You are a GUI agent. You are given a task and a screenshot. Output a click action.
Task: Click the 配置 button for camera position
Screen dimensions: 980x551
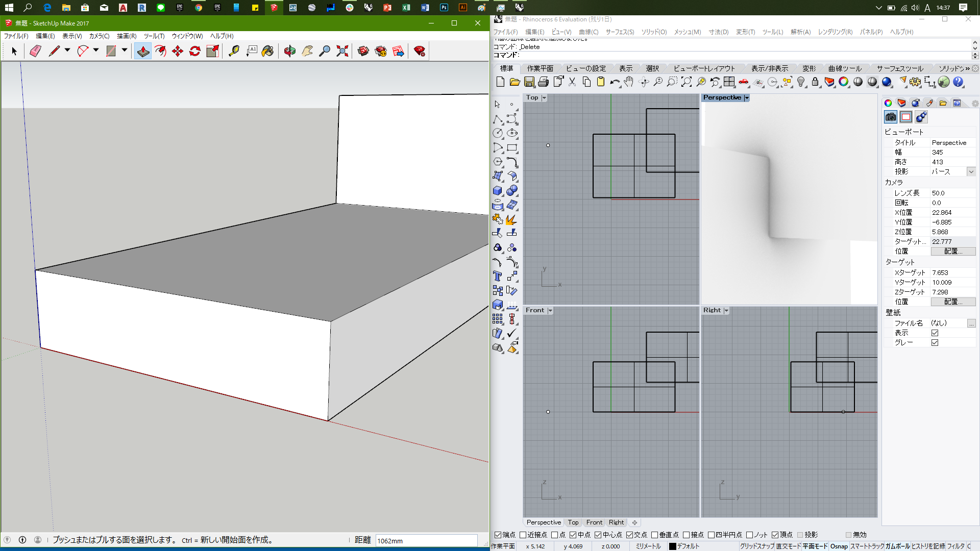[x=951, y=251]
